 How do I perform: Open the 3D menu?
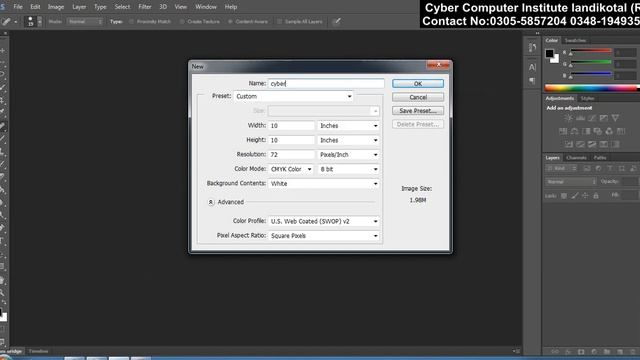coord(163,7)
